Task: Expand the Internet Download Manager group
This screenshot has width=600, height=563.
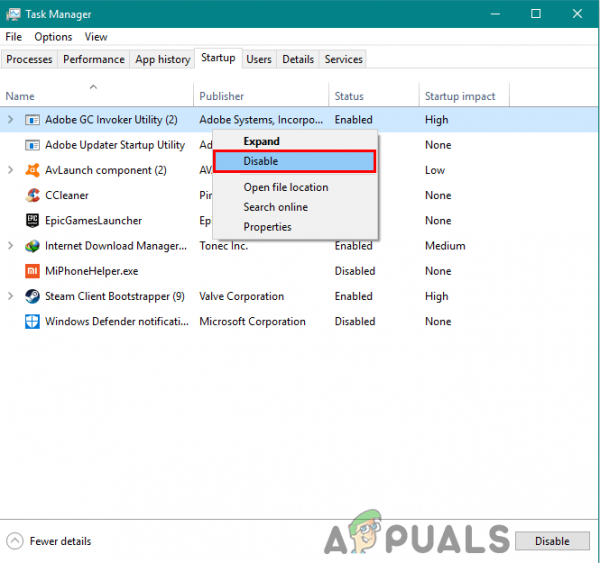Action: (x=11, y=246)
